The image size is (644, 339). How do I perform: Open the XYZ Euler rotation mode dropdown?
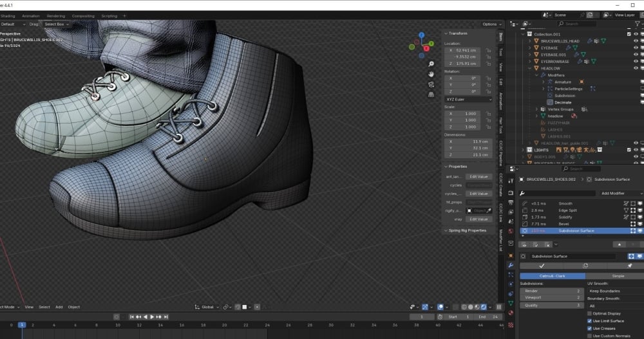(468, 100)
